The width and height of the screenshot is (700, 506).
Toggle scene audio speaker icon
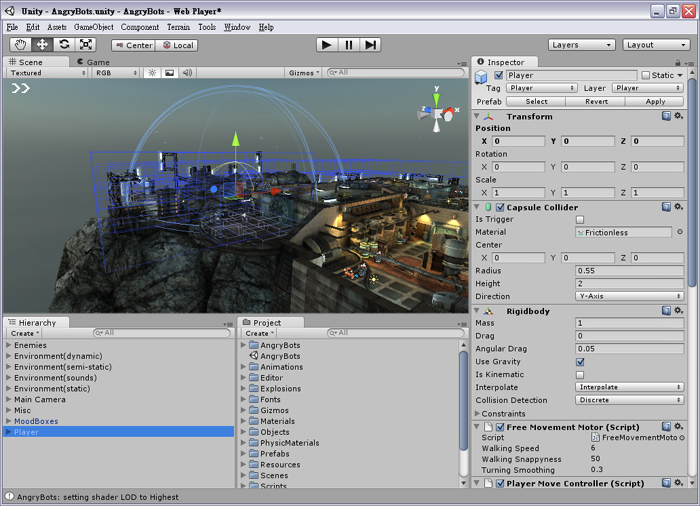(188, 73)
